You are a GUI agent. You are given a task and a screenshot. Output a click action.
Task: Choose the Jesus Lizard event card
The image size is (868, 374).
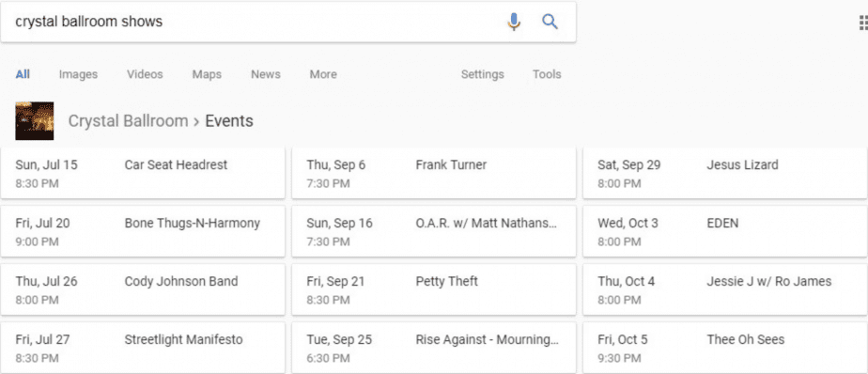725,173
